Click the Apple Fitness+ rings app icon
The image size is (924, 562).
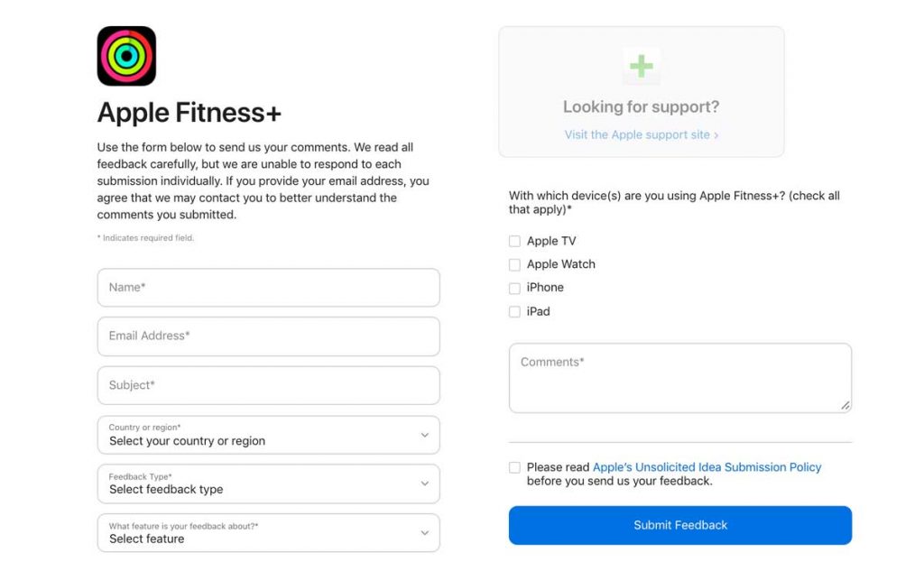tap(126, 56)
